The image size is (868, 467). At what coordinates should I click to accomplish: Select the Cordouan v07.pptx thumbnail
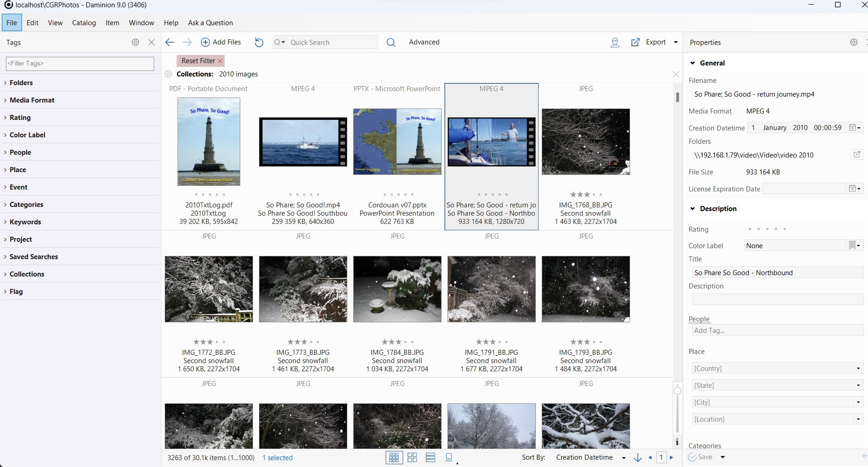[397, 141]
